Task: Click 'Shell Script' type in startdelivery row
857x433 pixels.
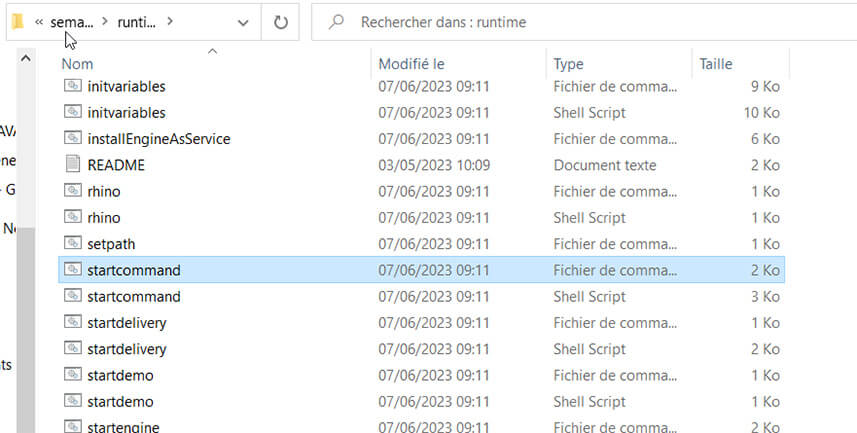Action: 589,349
